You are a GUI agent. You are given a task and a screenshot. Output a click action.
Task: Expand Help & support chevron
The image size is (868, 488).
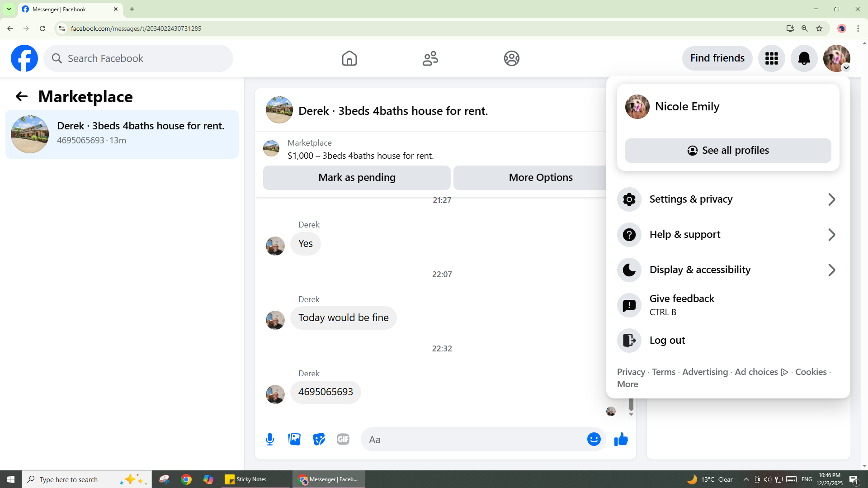coord(831,235)
